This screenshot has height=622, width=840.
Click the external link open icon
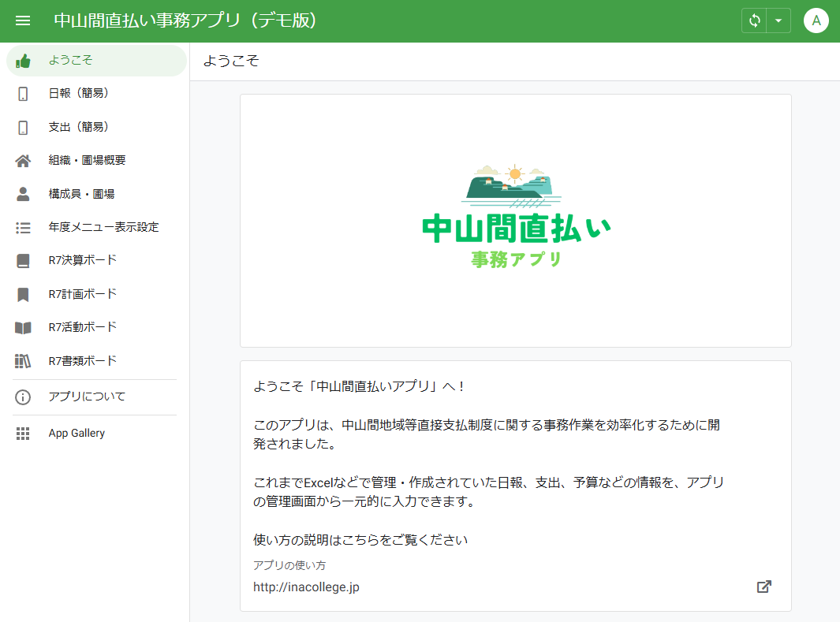pos(764,587)
